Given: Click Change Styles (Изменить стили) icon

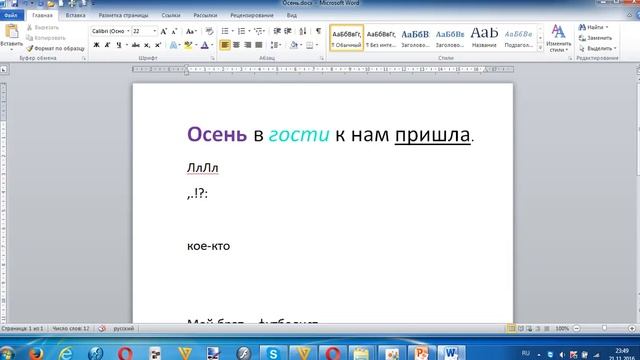Looking at the screenshot, I should point(558,38).
